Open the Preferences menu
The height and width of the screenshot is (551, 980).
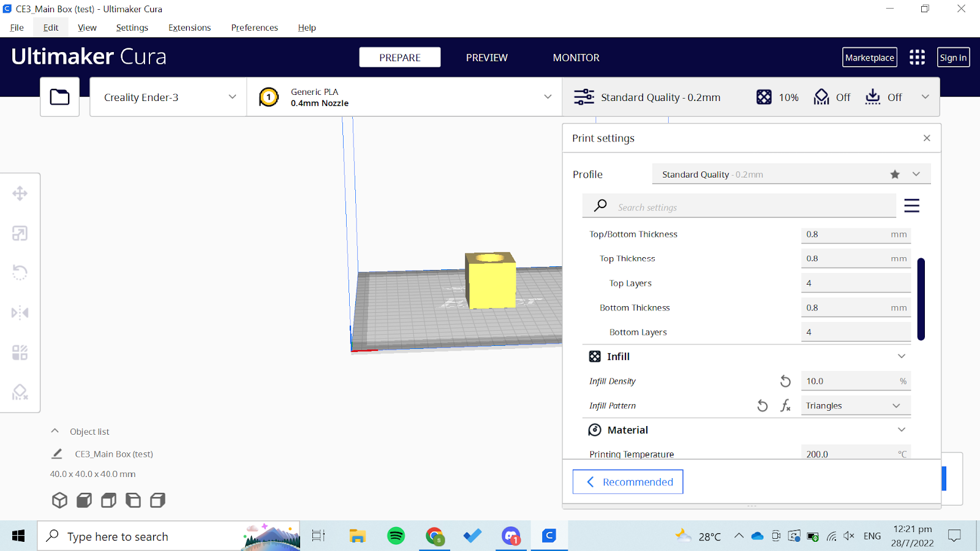pos(255,28)
